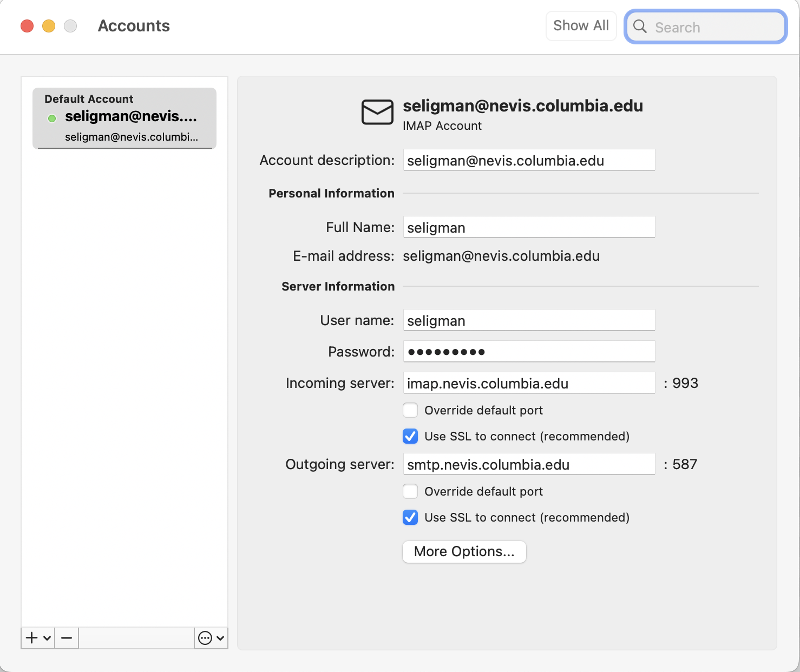Click the plus icon to add account
800x672 pixels.
[x=32, y=638]
